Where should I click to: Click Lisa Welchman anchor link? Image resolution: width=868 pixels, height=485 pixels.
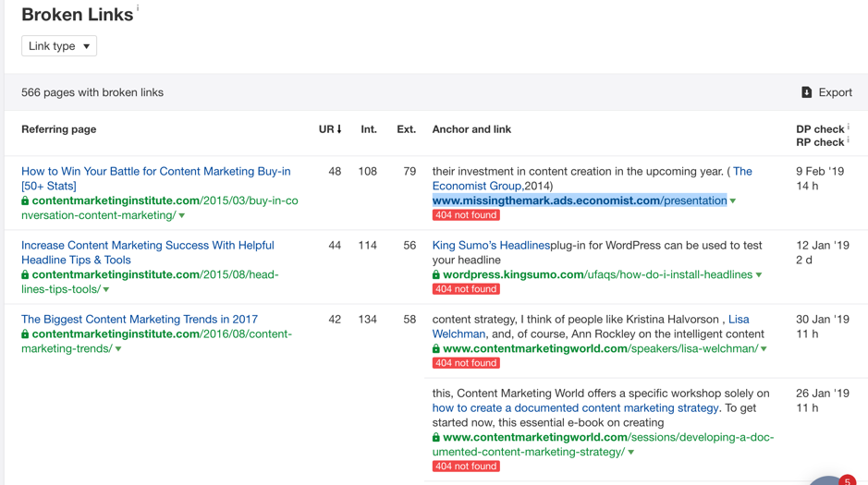(x=591, y=327)
